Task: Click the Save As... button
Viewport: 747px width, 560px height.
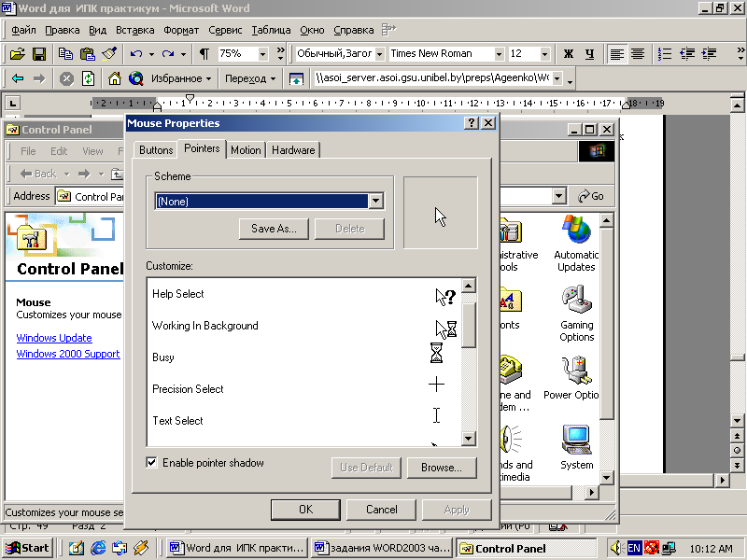Action: [274, 229]
